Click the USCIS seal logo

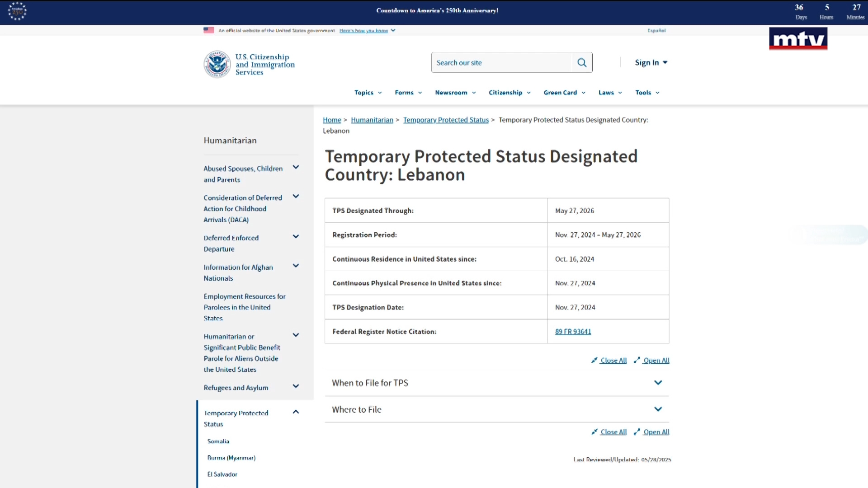pos(217,64)
